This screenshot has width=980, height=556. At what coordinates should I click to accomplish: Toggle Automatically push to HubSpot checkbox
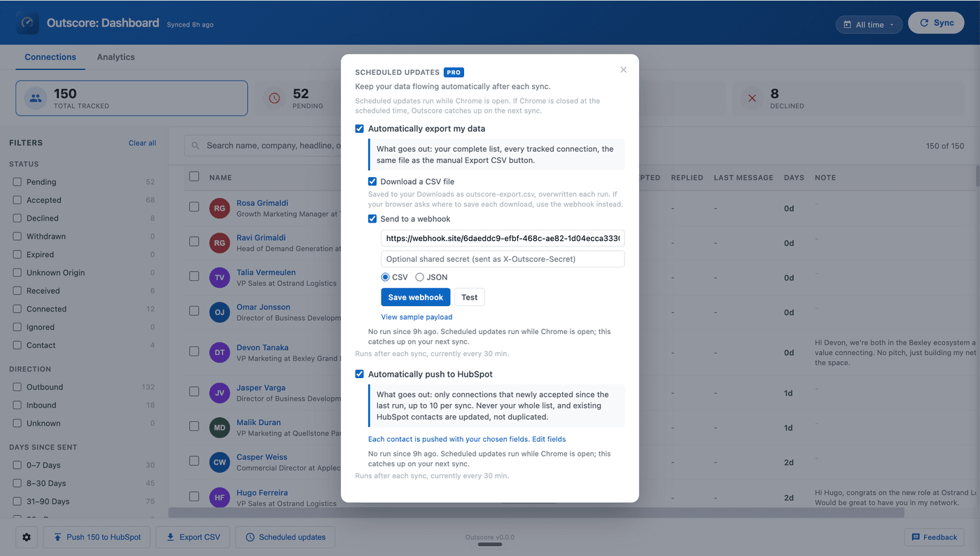click(359, 375)
